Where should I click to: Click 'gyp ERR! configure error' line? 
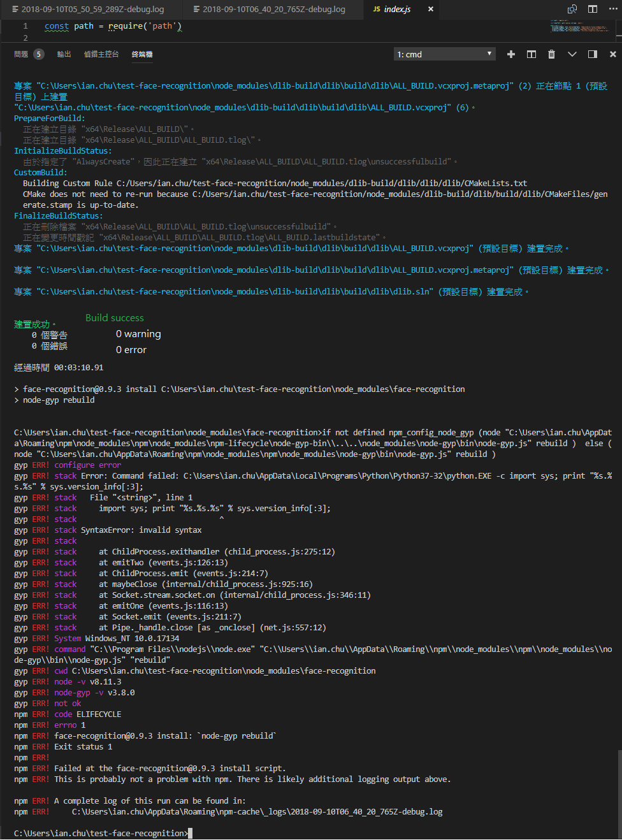point(68,465)
